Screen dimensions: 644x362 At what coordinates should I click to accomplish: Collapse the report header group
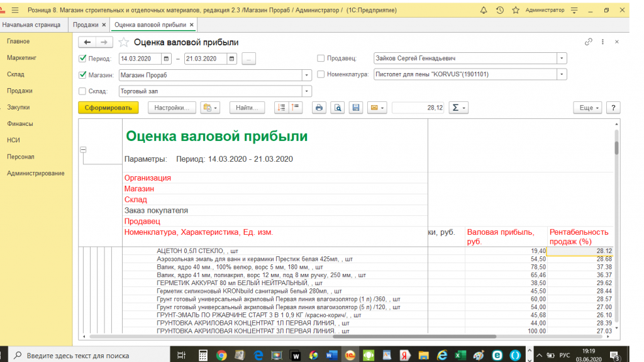coord(83,150)
